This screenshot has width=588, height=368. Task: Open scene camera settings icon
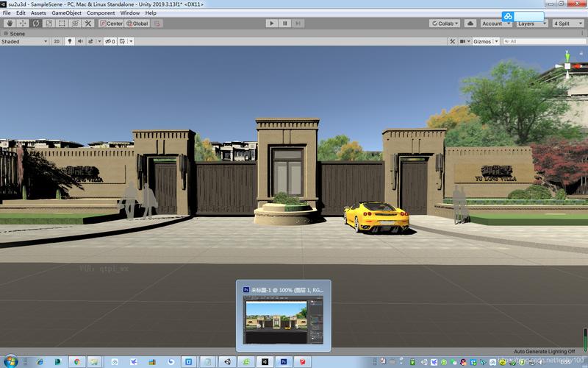[x=465, y=41]
